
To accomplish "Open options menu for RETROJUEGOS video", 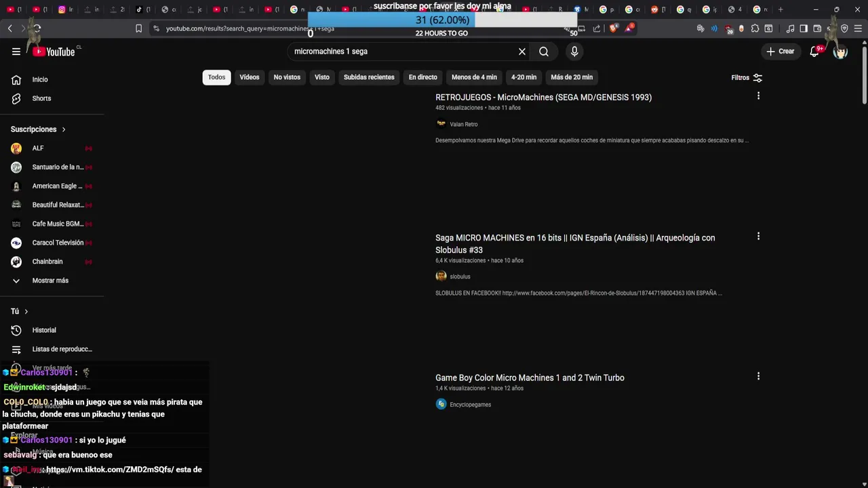I will (x=758, y=96).
